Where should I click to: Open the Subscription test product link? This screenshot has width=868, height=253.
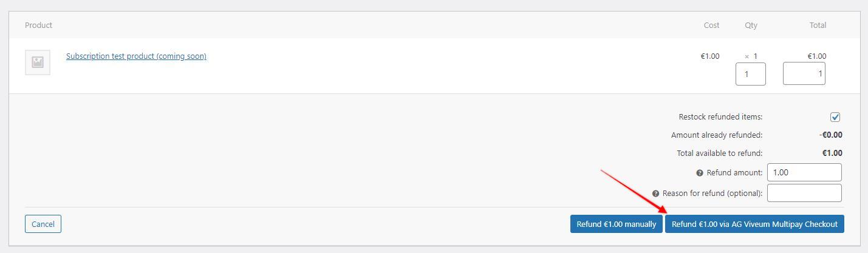coord(136,56)
